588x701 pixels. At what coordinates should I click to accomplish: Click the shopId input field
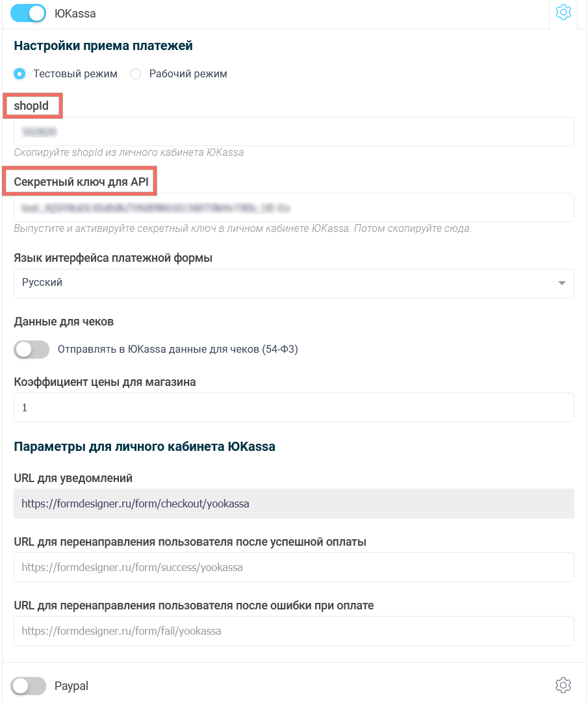coord(294,132)
